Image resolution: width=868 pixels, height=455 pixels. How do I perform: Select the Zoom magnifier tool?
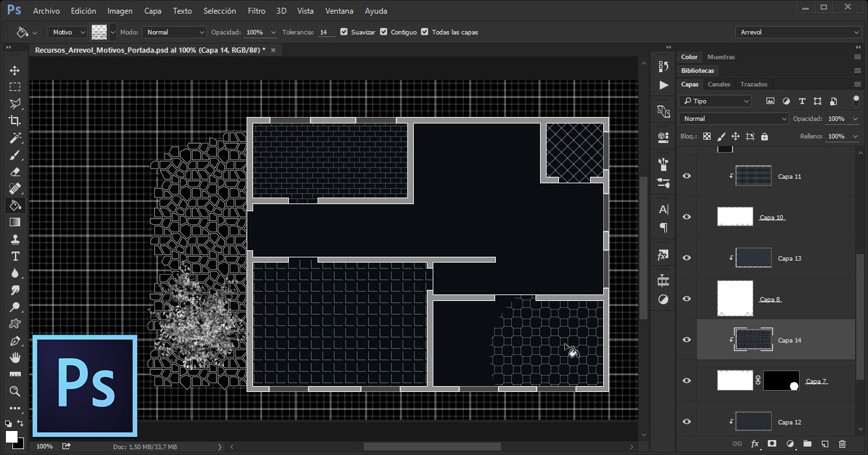point(14,391)
